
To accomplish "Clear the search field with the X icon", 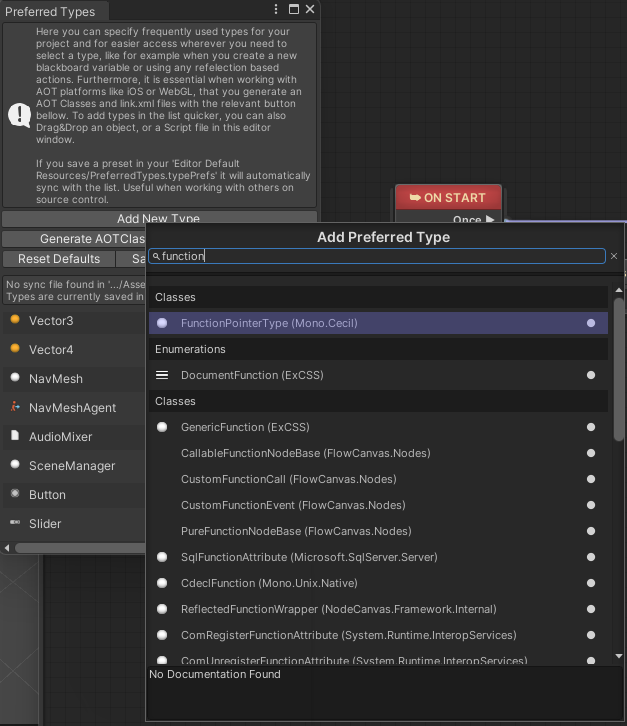I will click(x=614, y=256).
